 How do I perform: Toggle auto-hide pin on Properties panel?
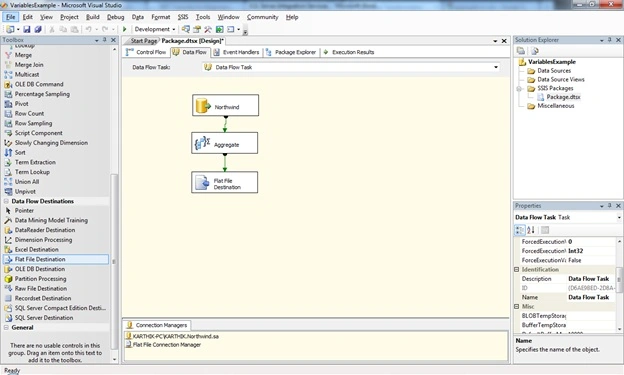pyautogui.click(x=610, y=206)
